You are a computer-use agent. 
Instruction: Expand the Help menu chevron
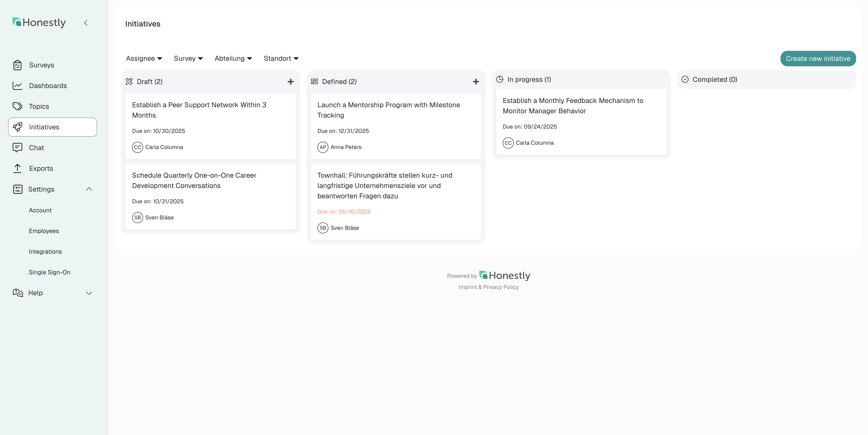pyautogui.click(x=89, y=293)
